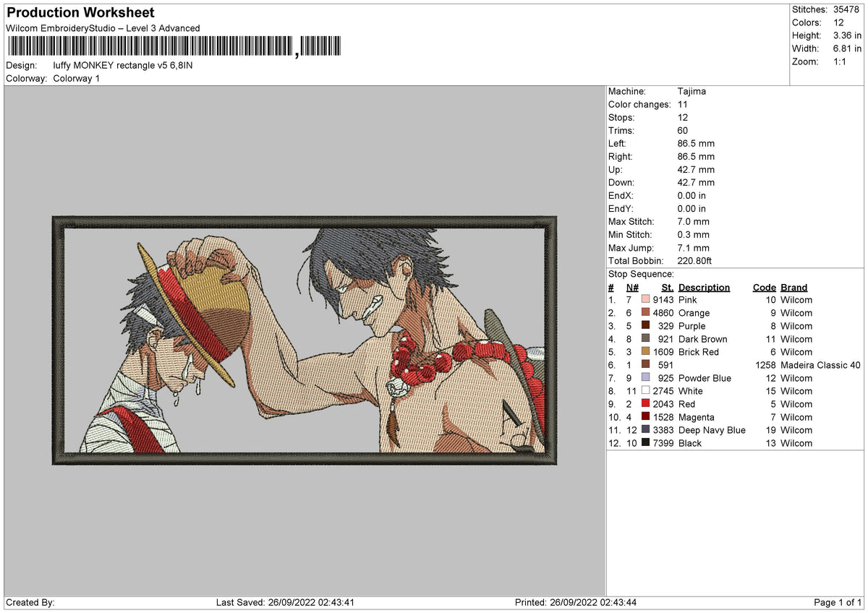This screenshot has width=868, height=613.
Task: Click the Production Worksheet title
Action: [x=80, y=13]
